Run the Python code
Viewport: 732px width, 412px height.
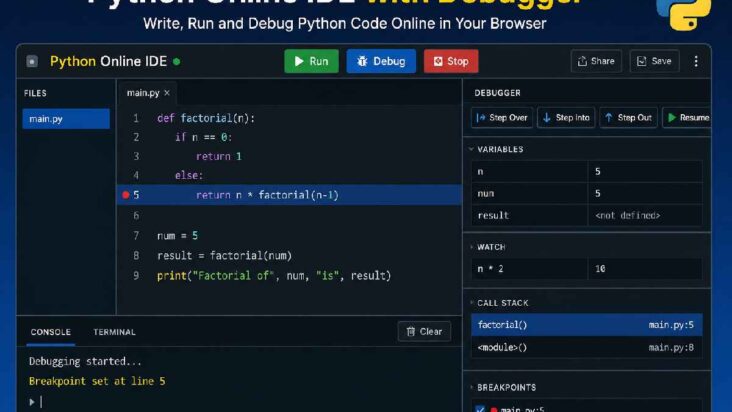pyautogui.click(x=311, y=61)
